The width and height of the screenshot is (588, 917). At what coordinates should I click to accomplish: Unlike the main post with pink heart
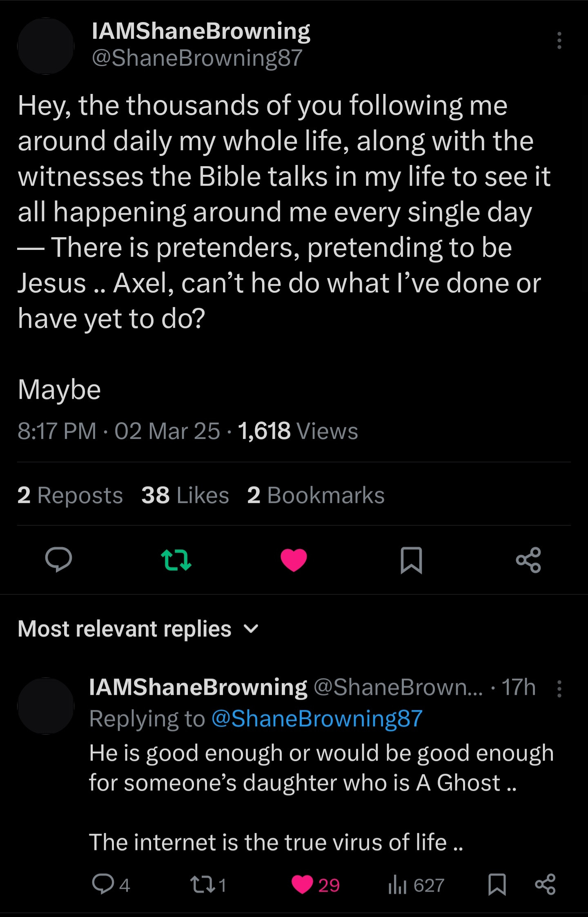tap(294, 560)
